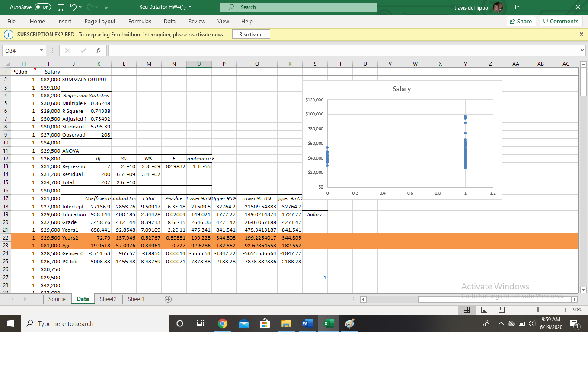This screenshot has width=588, height=371.
Task: Switch to the Formulas ribbon tab
Action: tap(140, 21)
